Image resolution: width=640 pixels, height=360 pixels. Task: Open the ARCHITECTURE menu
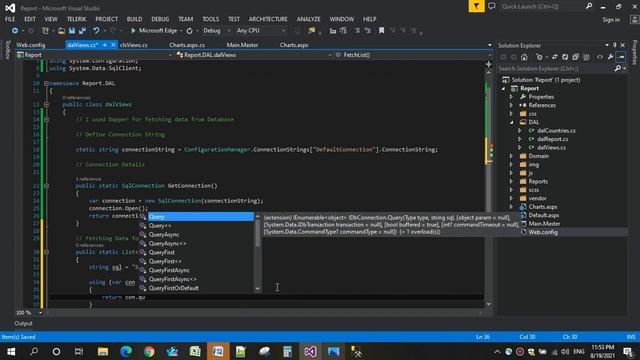(268, 19)
